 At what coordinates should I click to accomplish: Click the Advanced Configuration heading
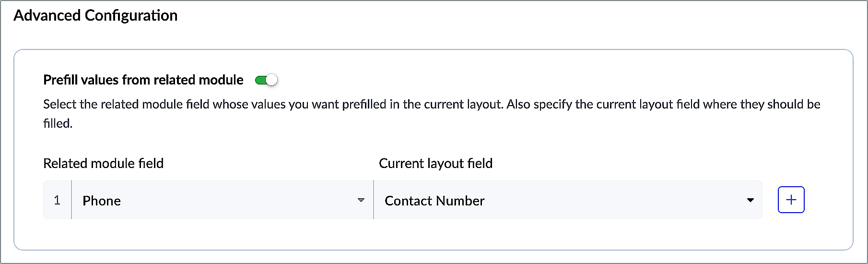point(95,15)
